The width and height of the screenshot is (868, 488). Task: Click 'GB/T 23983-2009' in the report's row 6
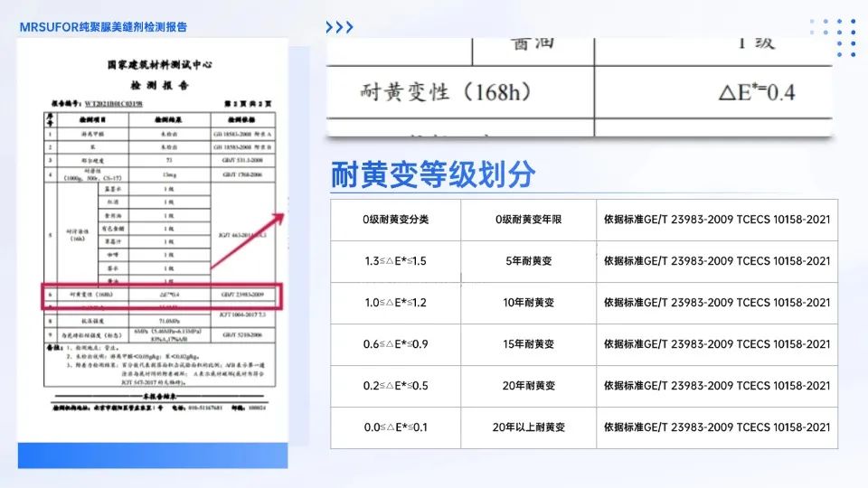[x=242, y=295]
